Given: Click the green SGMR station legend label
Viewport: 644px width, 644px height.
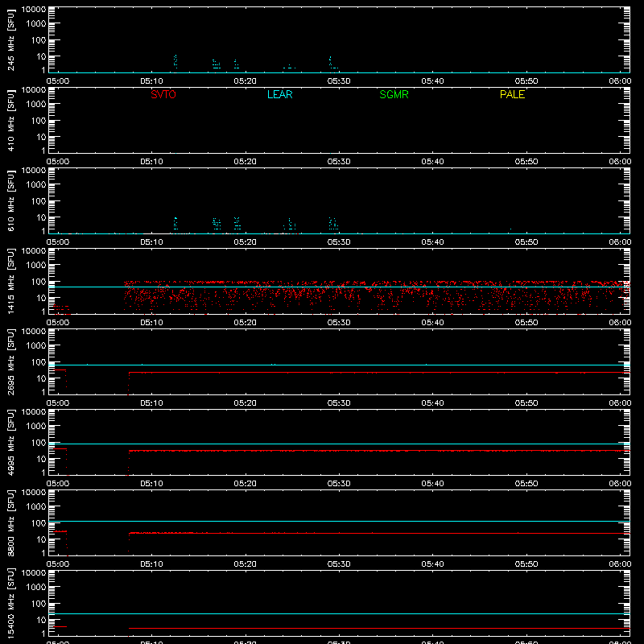Looking at the screenshot, I should 394,94.
